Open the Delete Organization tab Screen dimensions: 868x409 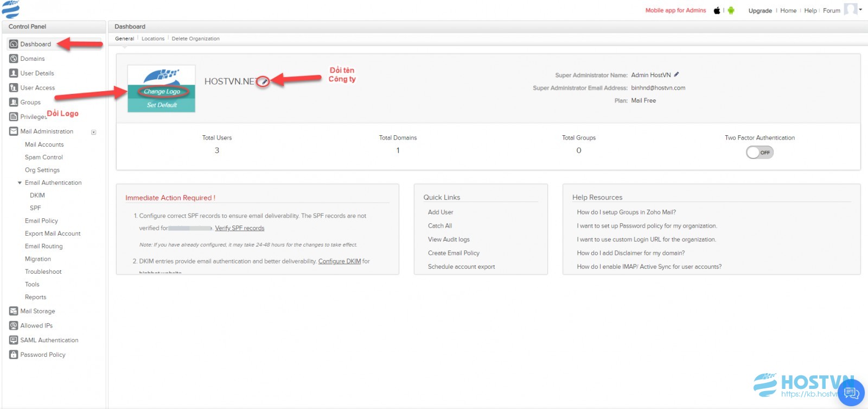[x=195, y=39]
